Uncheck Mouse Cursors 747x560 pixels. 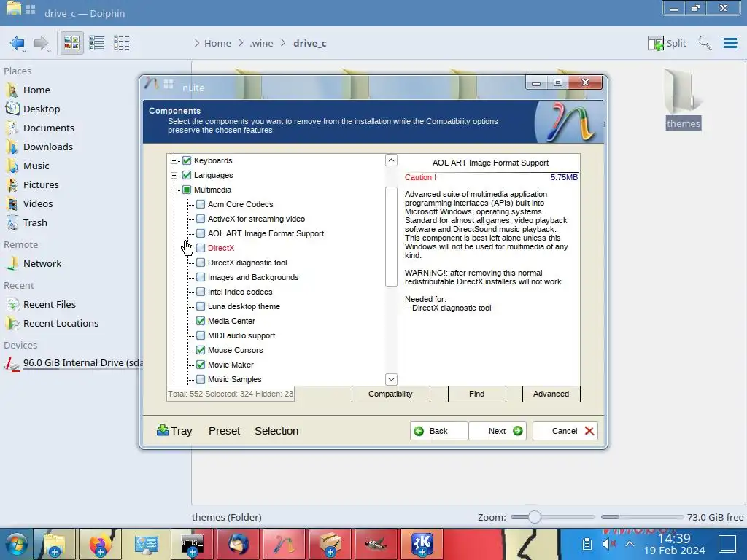pos(201,350)
